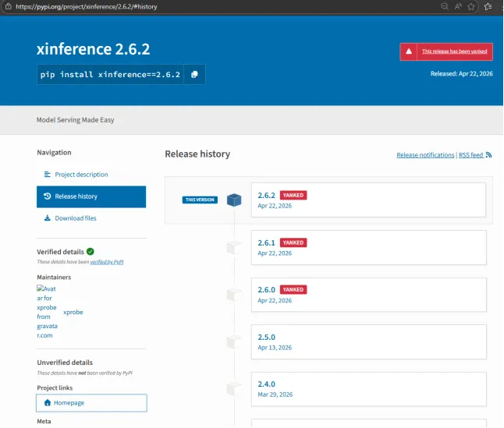The width and height of the screenshot is (504, 428).
Task: Click the 'xinference 2.6.2' page title
Action: click(x=93, y=49)
